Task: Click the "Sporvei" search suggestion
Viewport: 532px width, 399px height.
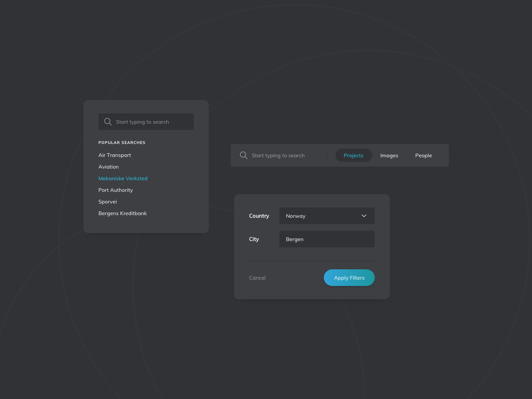Action: [x=107, y=201]
